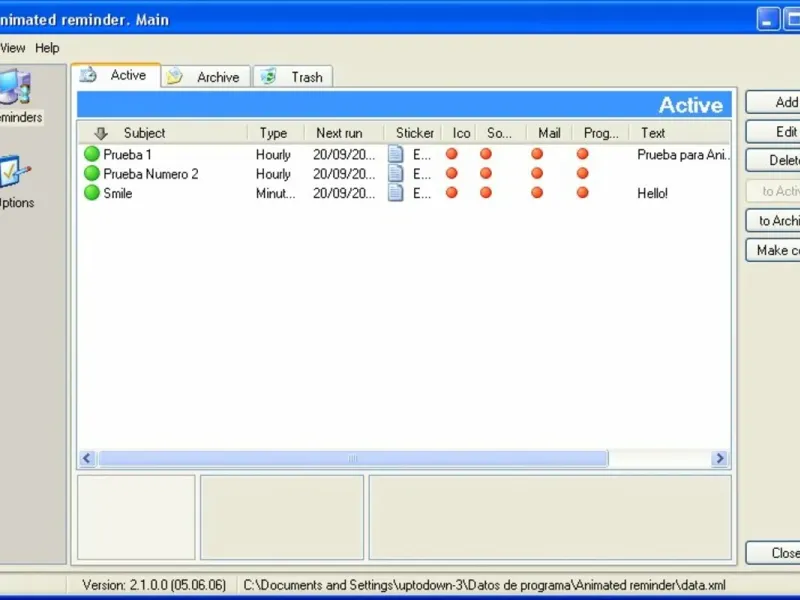Click the horizontal scrollbar thumb

pyautogui.click(x=352, y=459)
